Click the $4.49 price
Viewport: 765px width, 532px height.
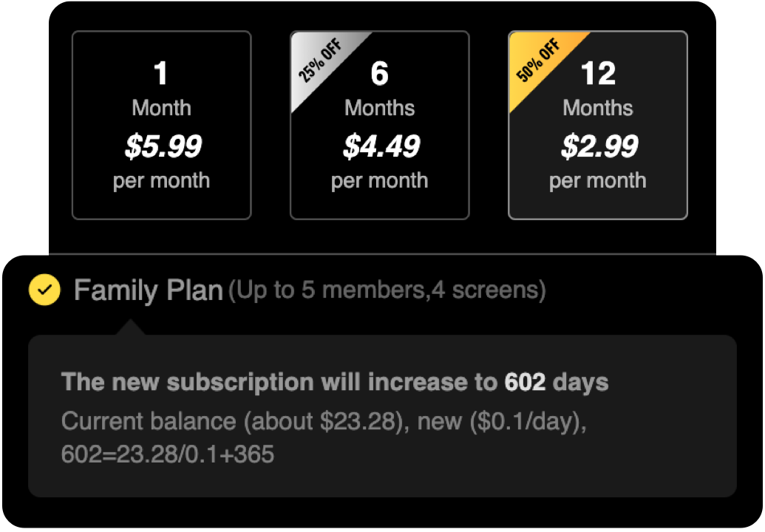[x=381, y=146]
